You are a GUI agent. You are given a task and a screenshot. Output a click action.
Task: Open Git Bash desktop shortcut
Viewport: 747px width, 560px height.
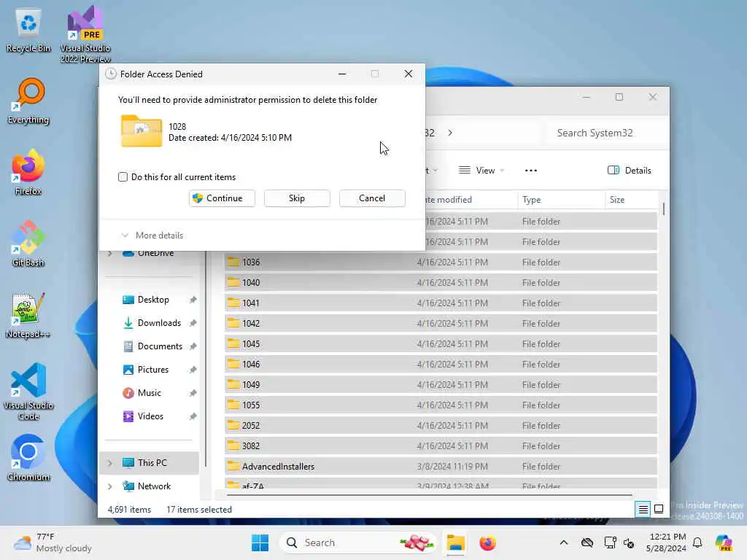(28, 244)
